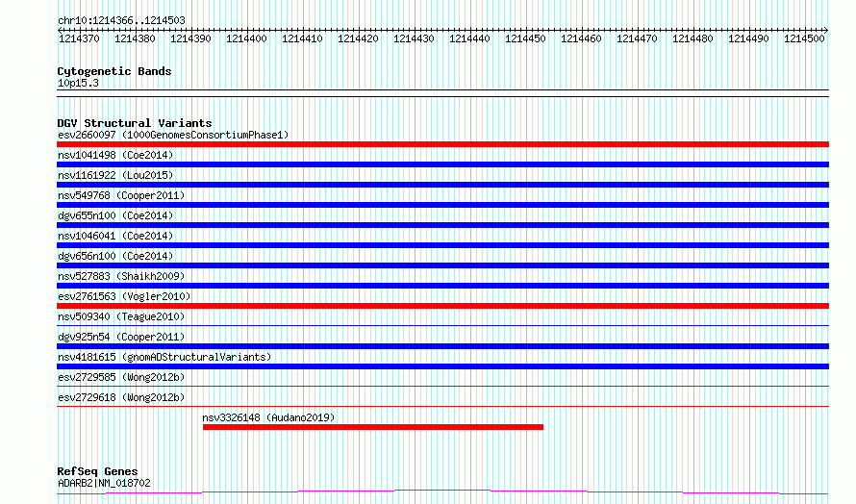Viewport: 856px width, 504px height.
Task: Select the nsv1046041 (Coe2014) label
Action: point(115,236)
